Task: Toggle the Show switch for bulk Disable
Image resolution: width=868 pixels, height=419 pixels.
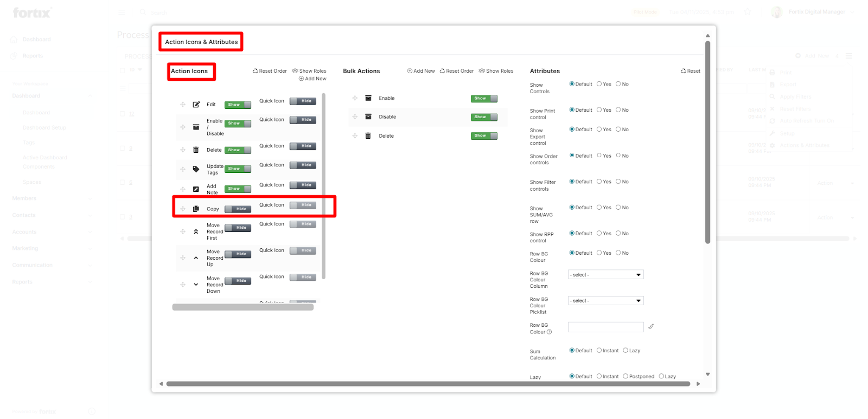Action: (x=484, y=117)
